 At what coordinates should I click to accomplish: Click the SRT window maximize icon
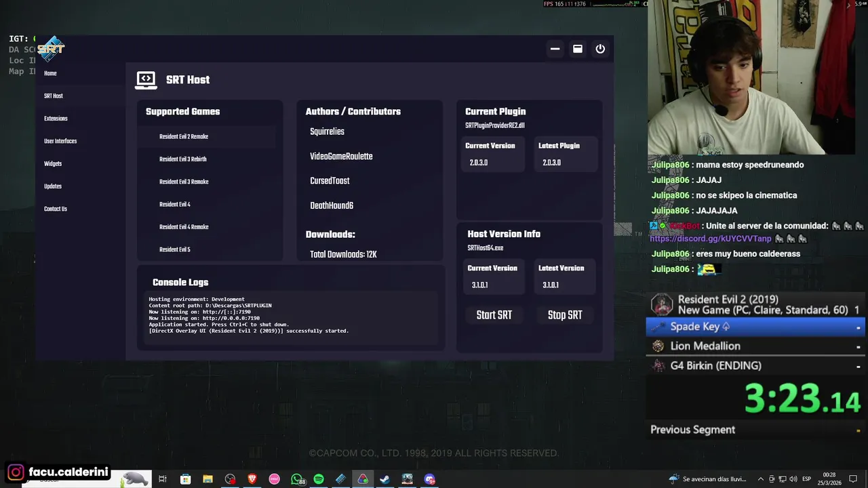(578, 49)
